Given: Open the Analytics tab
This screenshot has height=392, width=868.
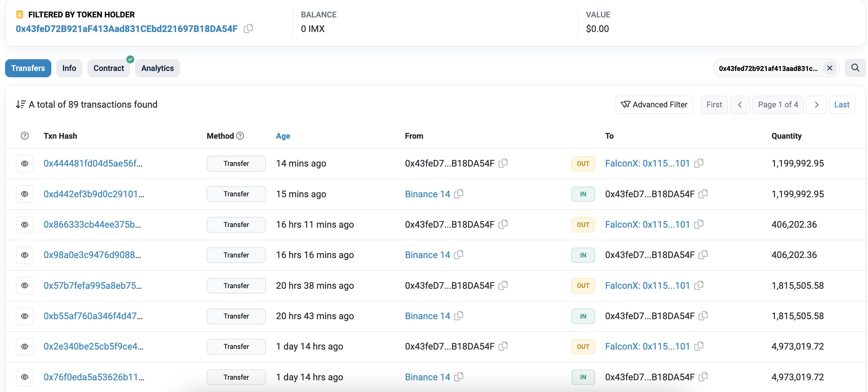Looking at the screenshot, I should pos(157,68).
